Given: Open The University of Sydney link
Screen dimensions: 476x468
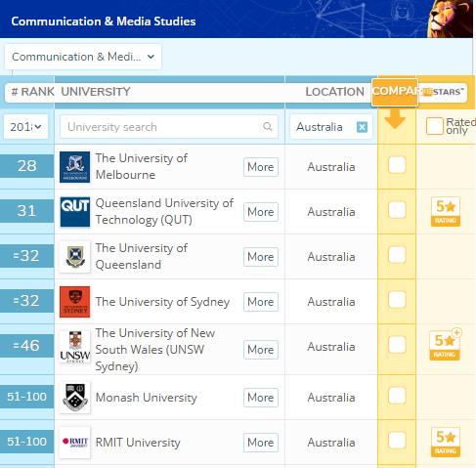Looking at the screenshot, I should [162, 302].
